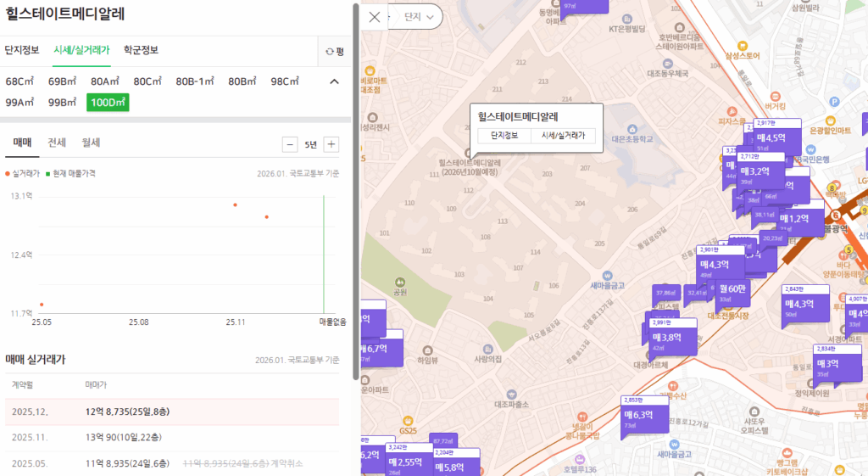Click the left panel vertical scrollbar
The height and width of the screenshot is (476, 868).
[355, 191]
